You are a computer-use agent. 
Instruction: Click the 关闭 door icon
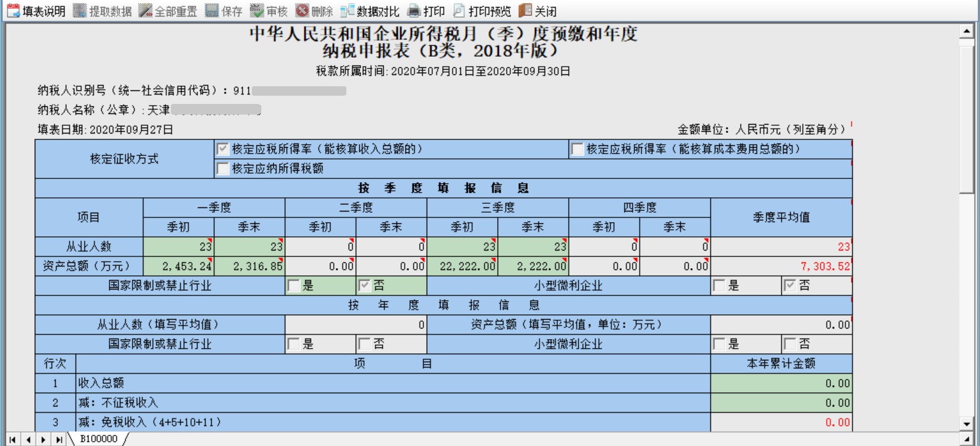pyautogui.click(x=525, y=11)
